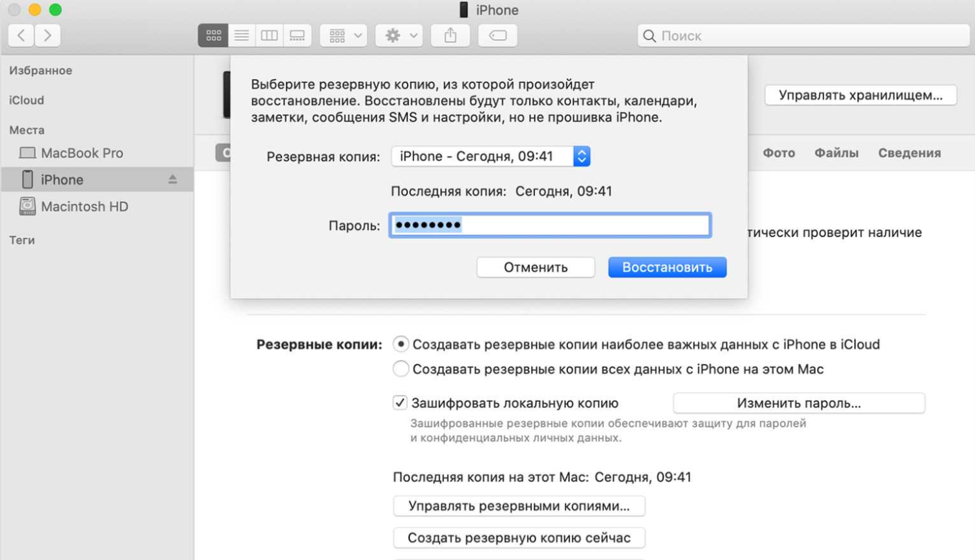Click Последняя копия: Сегодня, 09:41 text in dialog
This screenshot has height=560, width=975.
tap(501, 191)
